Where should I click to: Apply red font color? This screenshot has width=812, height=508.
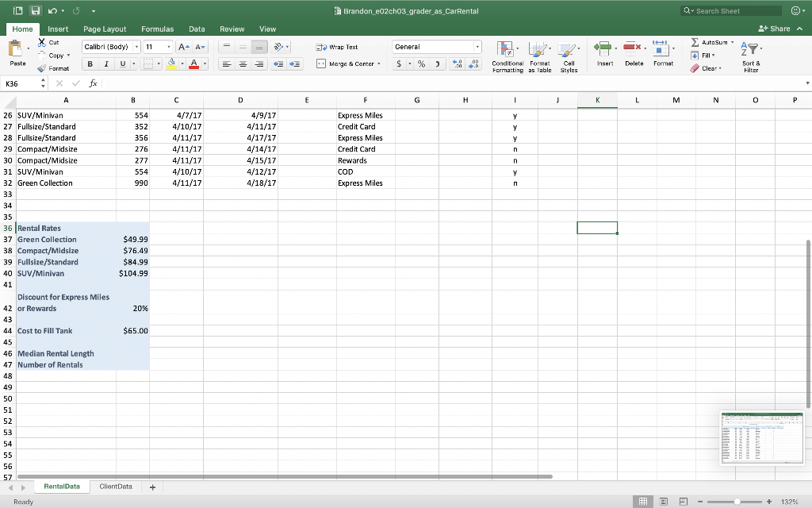pyautogui.click(x=194, y=63)
